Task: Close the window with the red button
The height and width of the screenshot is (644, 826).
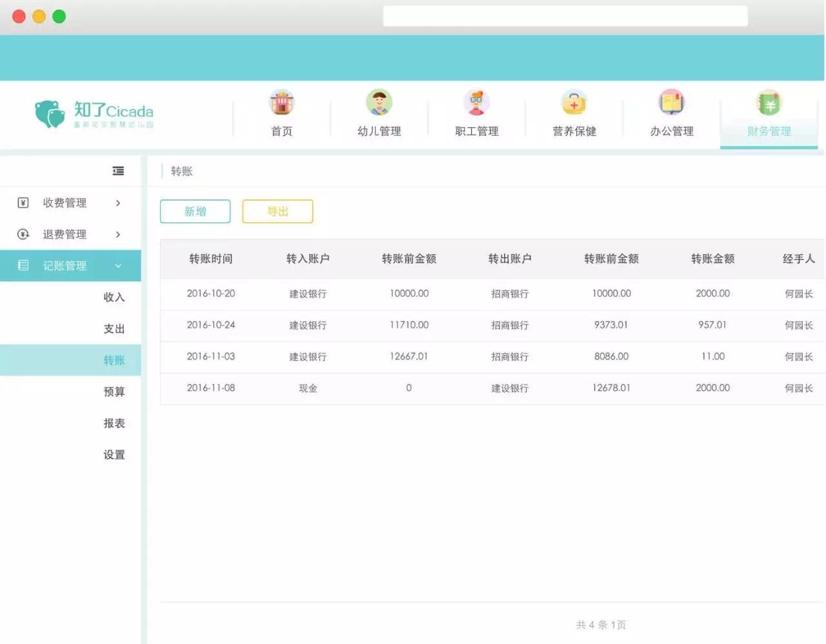Action: pyautogui.click(x=19, y=17)
